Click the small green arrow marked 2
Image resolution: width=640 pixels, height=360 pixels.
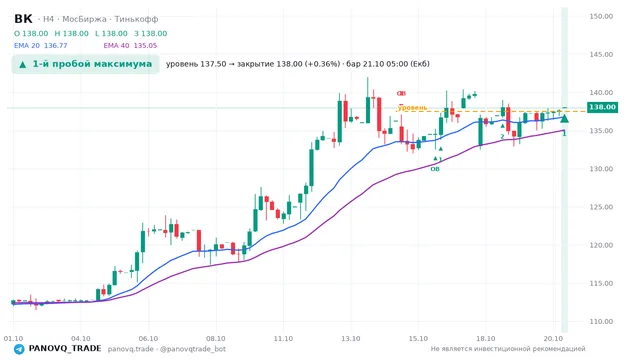pos(502,126)
